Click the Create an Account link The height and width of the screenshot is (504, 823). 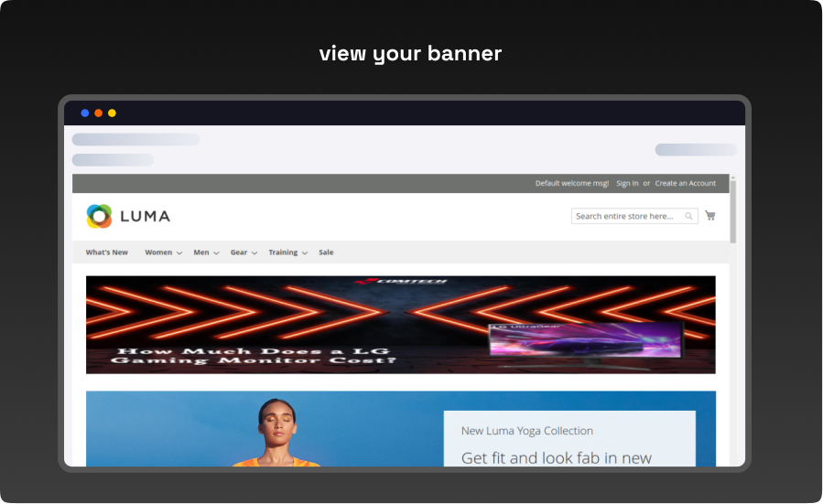click(x=685, y=184)
